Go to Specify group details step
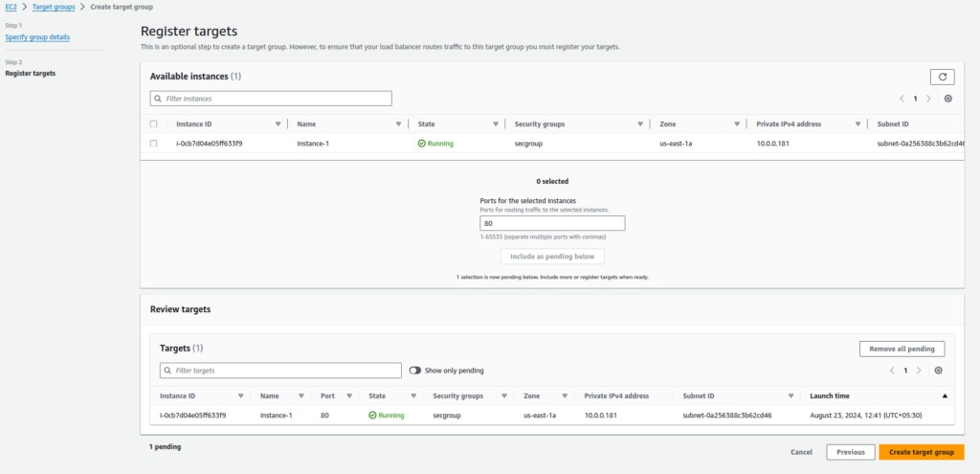980x474 pixels. point(37,36)
